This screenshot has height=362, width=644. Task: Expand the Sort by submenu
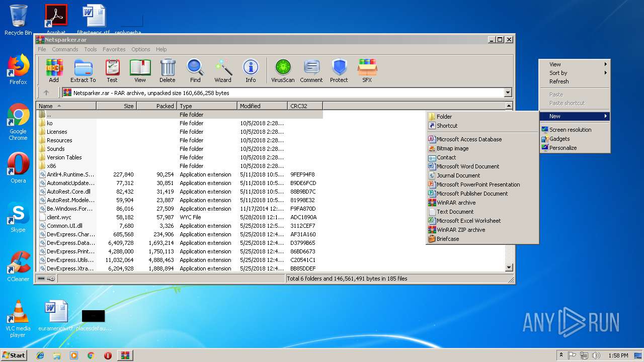click(x=575, y=73)
